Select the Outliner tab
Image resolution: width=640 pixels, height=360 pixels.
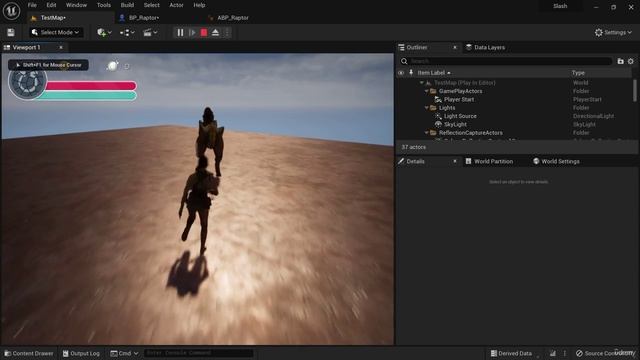pos(417,47)
